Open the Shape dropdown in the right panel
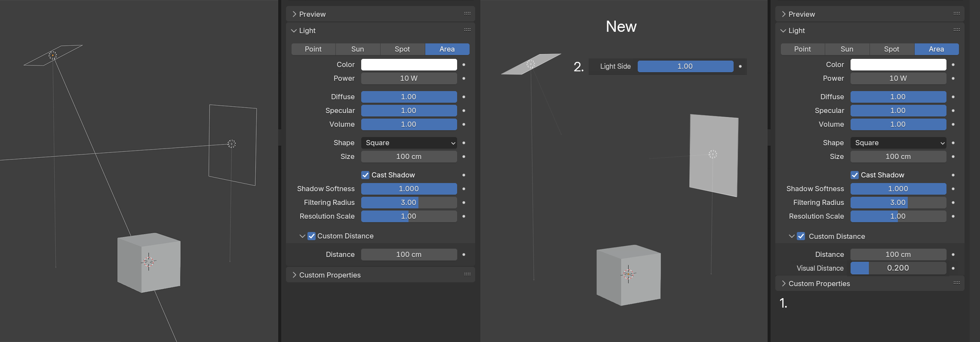980x342 pixels. tap(898, 143)
